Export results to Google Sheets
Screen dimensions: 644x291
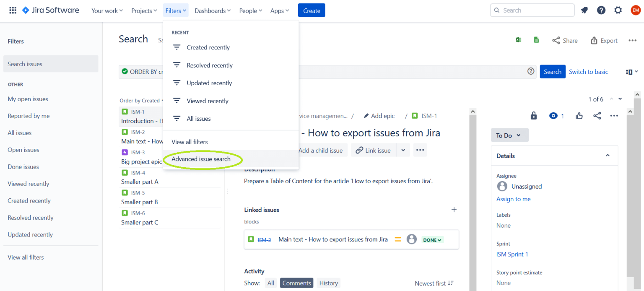pyautogui.click(x=537, y=39)
